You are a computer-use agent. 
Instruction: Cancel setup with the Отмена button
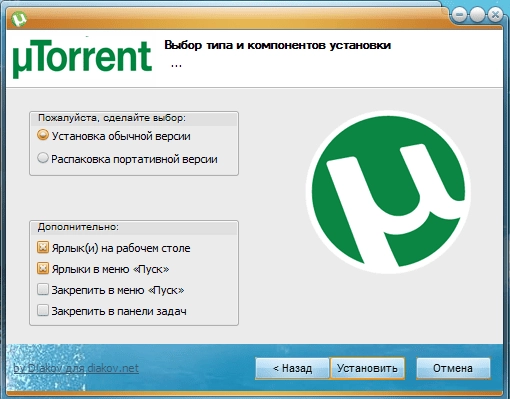pyautogui.click(x=453, y=368)
